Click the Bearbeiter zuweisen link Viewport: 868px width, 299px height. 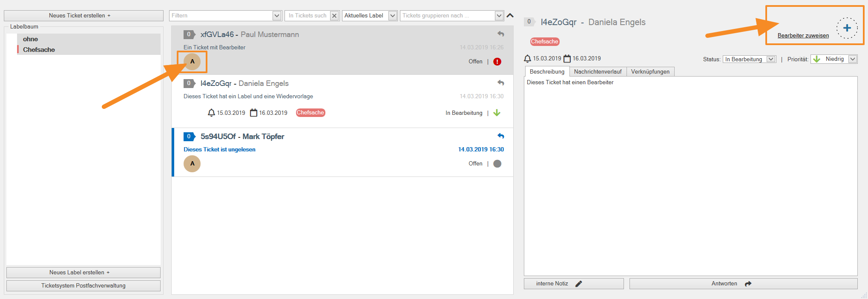[803, 36]
